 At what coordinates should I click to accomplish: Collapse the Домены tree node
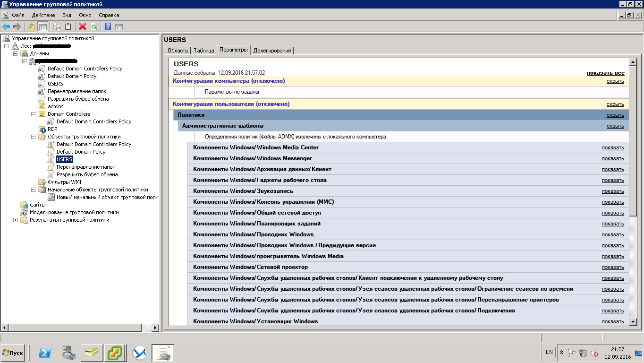[15, 53]
